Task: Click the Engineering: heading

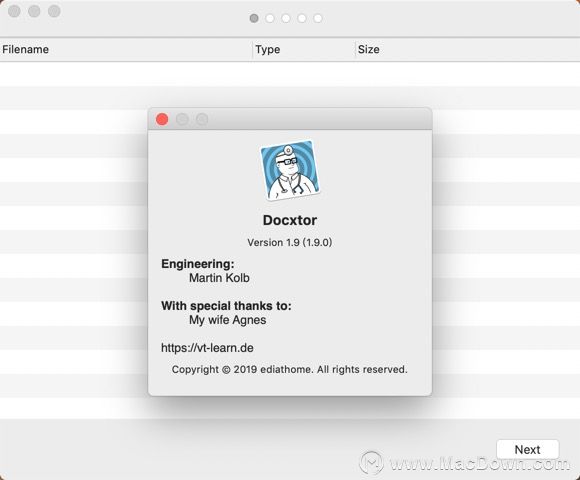Action: [x=198, y=264]
